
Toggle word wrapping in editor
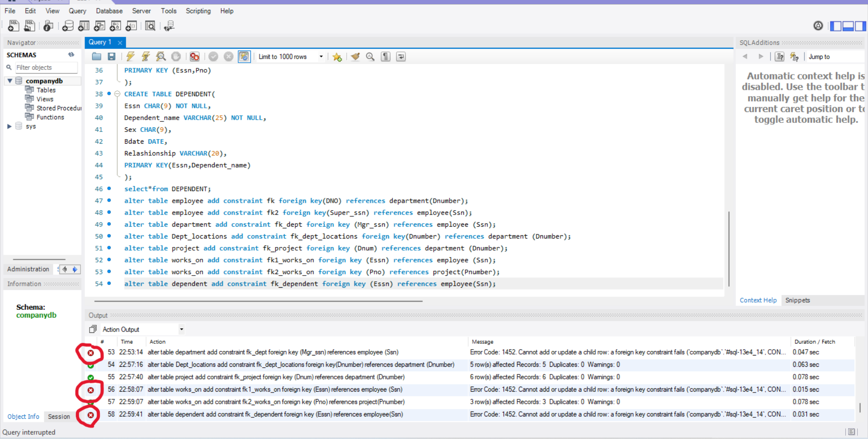click(x=401, y=56)
